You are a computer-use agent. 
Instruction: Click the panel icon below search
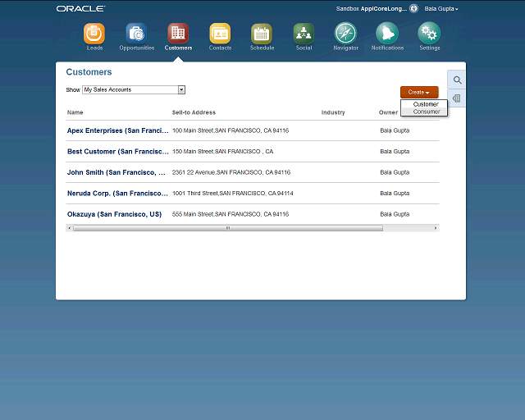[457, 98]
